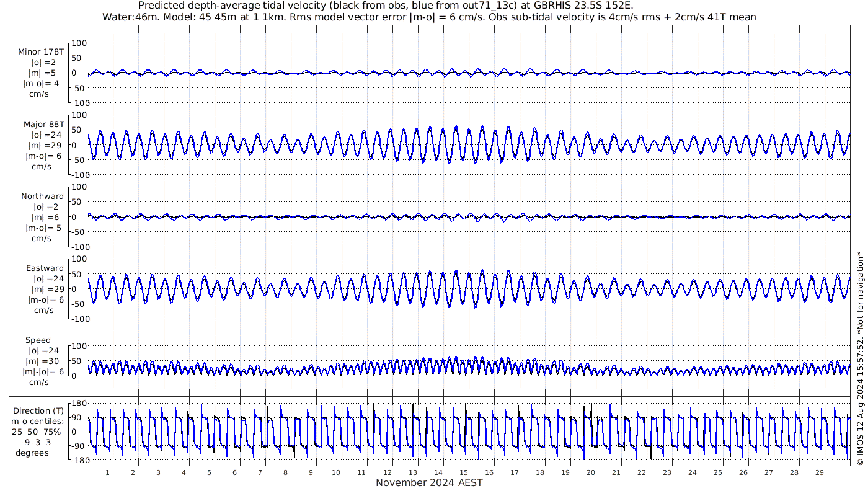Screen dimensions: 868x496
Task: Click the '-90' tick on Direction axis
Action: tap(78, 446)
